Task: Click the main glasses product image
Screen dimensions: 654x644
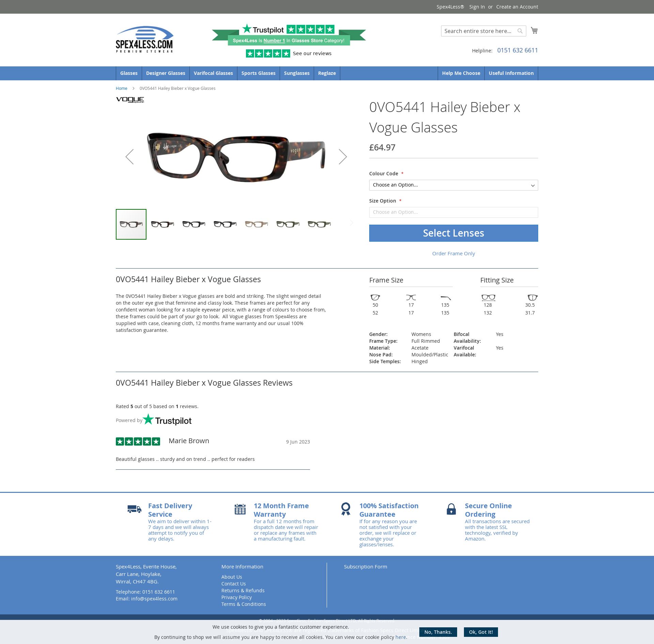Action: click(x=236, y=157)
